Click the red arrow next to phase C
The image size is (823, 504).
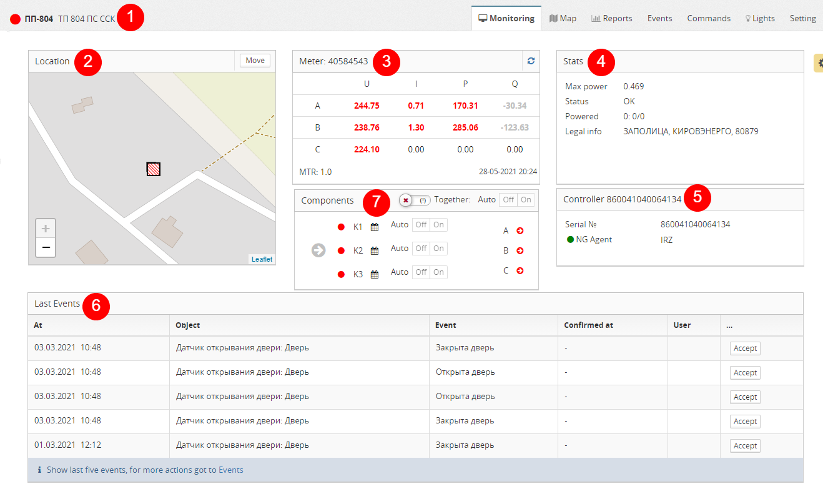point(520,270)
